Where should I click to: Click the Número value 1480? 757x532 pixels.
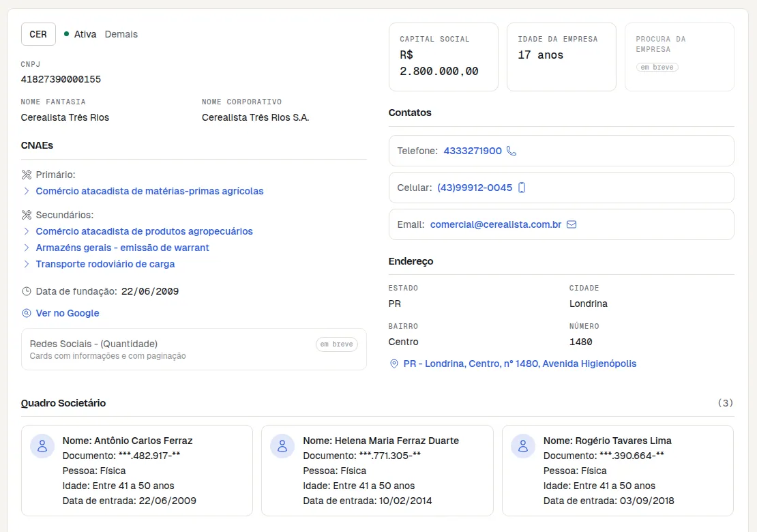[581, 342]
